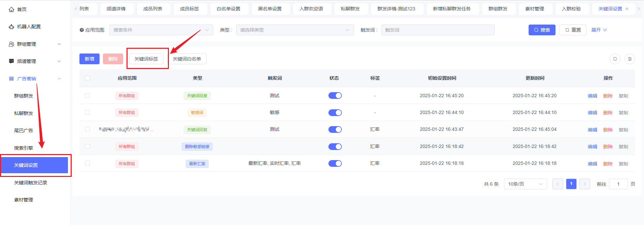Click the table refresh icon
Viewport: 644px width, 225px height.
(x=615, y=59)
